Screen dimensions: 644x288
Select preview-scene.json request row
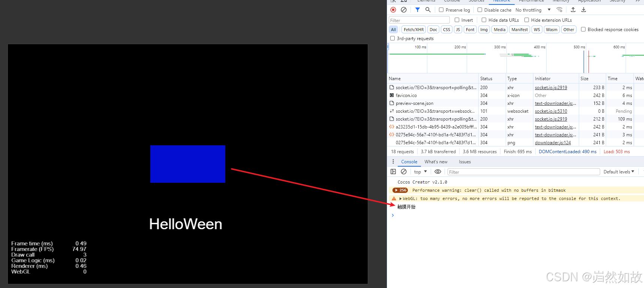pos(515,103)
